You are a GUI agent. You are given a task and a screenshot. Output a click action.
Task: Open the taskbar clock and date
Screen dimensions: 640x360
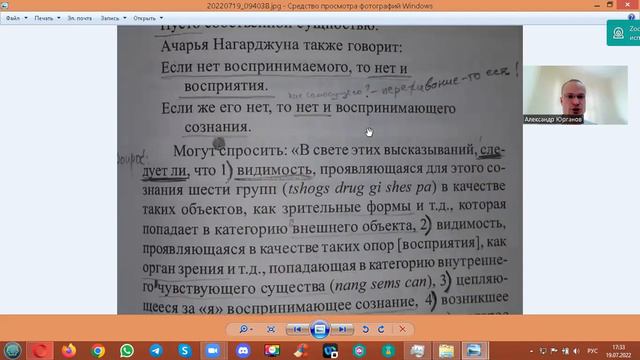pyautogui.click(x=619, y=351)
